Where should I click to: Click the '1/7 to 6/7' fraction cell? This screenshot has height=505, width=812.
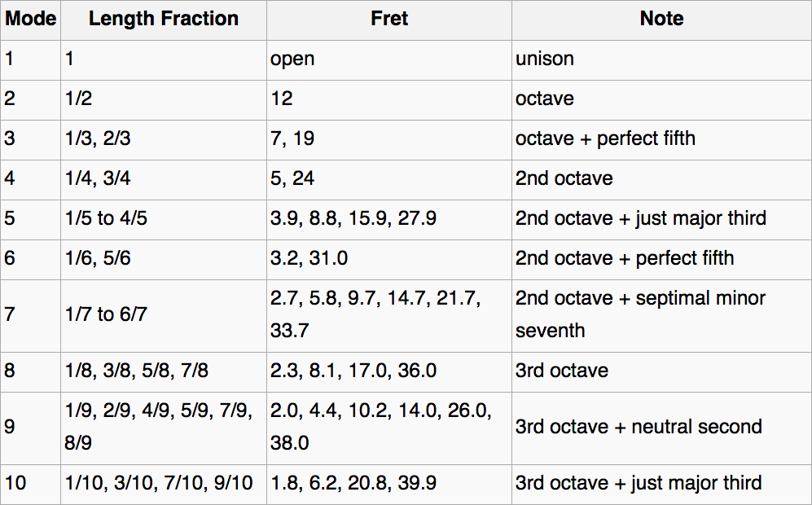pyautogui.click(x=164, y=316)
